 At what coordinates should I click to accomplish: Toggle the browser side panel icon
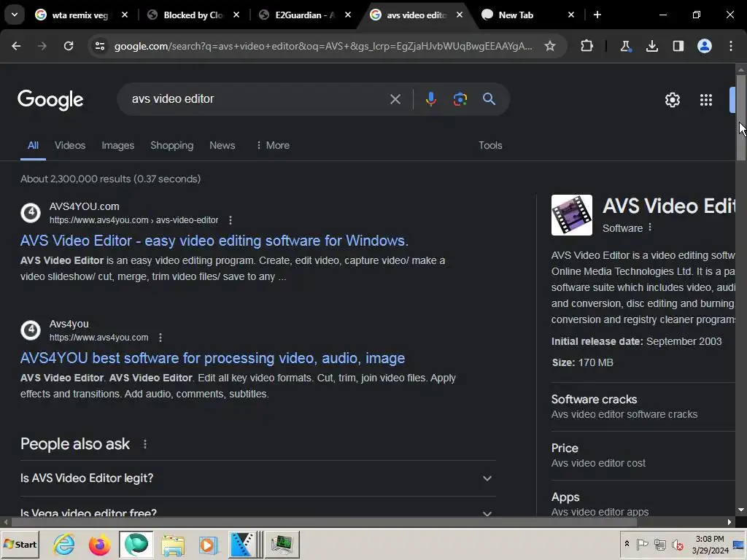pyautogui.click(x=678, y=46)
